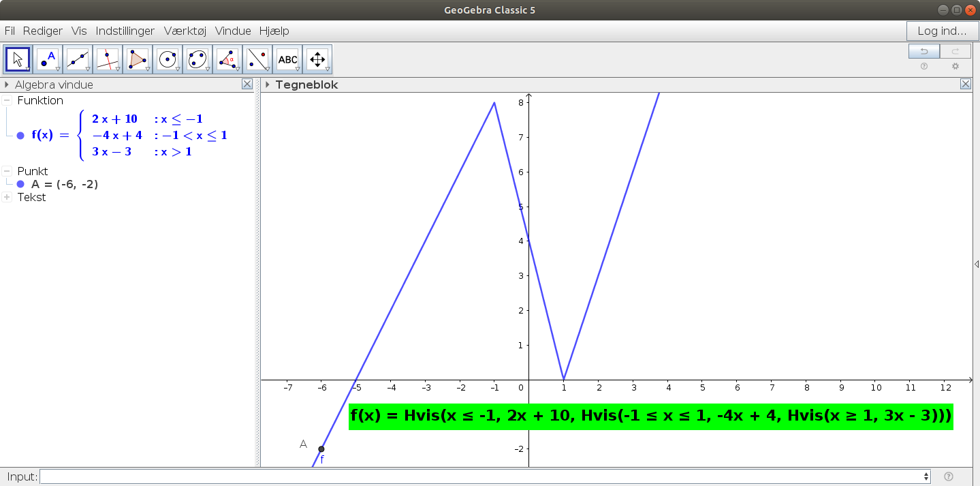Click the Punkt group label
980x486 pixels.
point(33,171)
